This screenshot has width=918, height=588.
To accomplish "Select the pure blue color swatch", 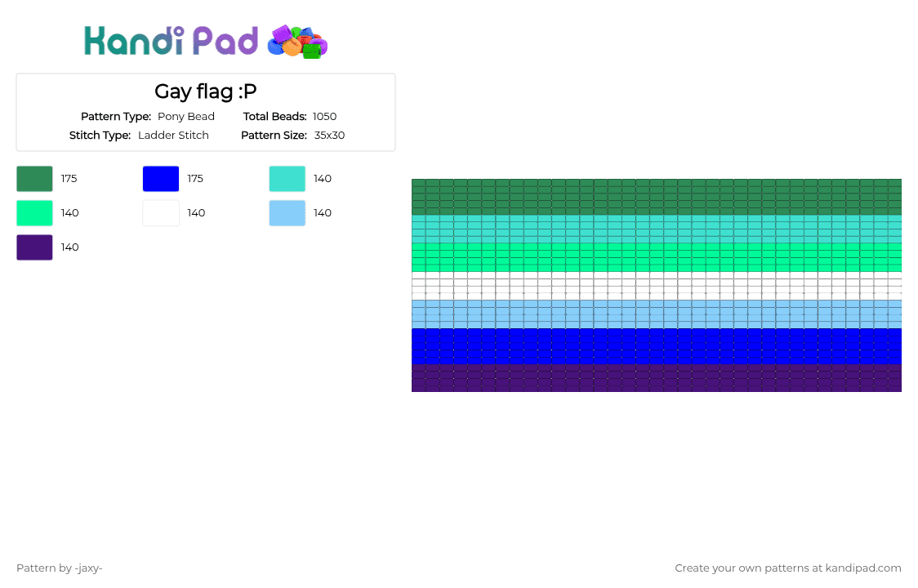I will point(161,179).
